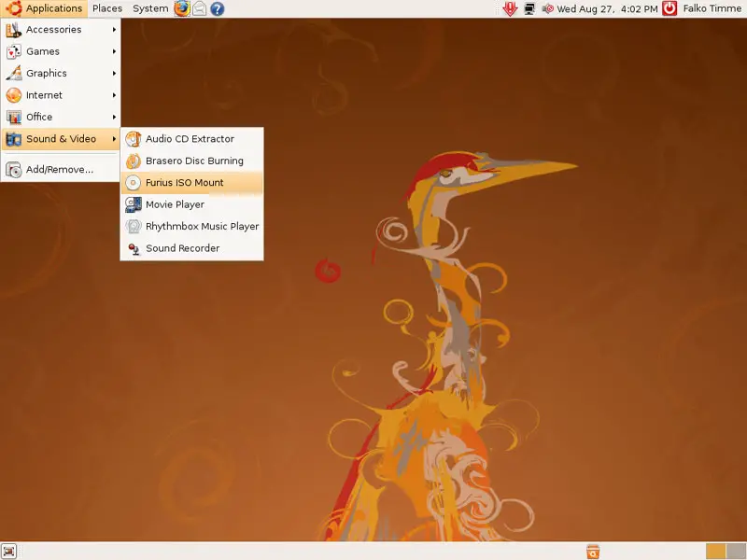
Task: Click the blue Help question mark icon
Action: tap(218, 8)
